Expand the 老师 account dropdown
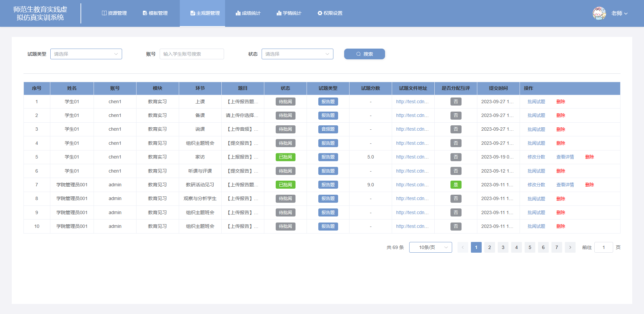644x314 pixels. pos(619,13)
